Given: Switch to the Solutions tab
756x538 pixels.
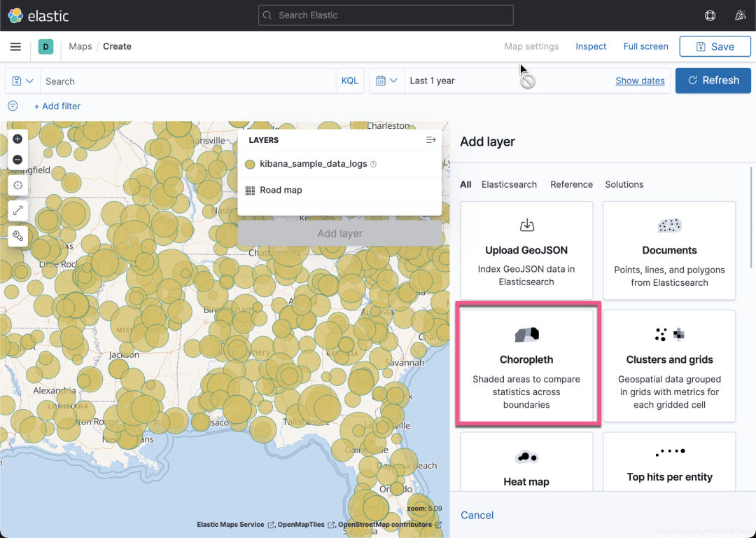Looking at the screenshot, I should click(624, 184).
